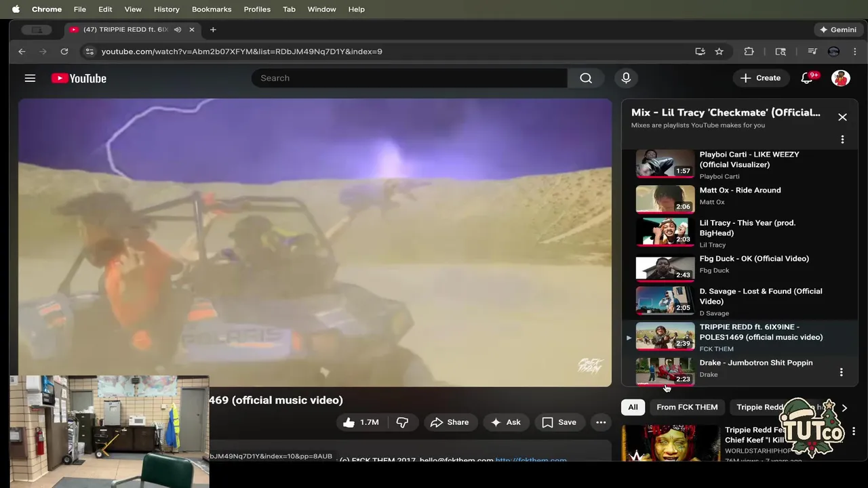Select the From FCK THEM chip

tap(687, 407)
